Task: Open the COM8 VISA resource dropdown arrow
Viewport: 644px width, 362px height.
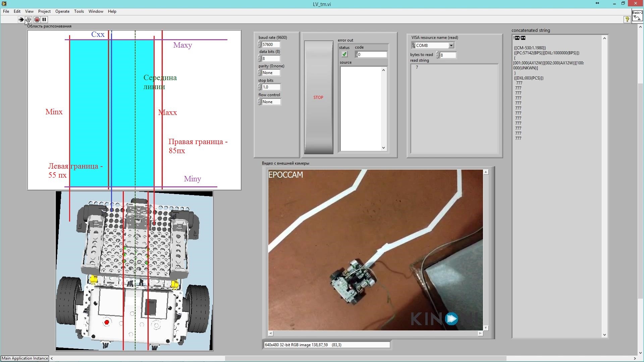Action: (x=451, y=45)
